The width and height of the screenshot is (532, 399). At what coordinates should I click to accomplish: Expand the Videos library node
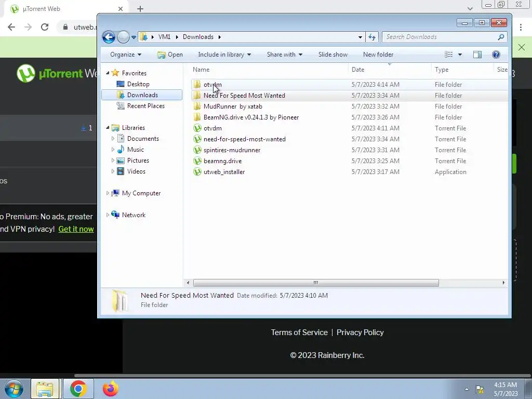coord(113,171)
